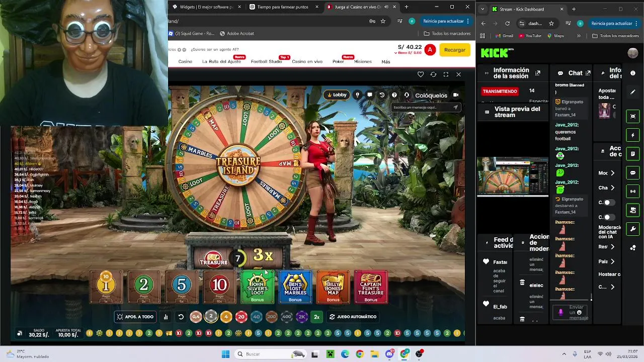Screen dimensions: 644x362
Task: Click the chat bubble icon in Kick sidebar
Action: coord(633,172)
